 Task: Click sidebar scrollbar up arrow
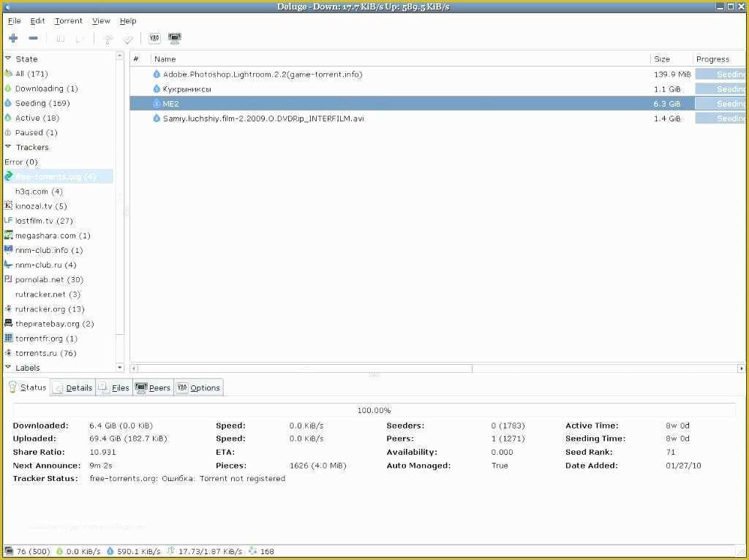(x=120, y=56)
